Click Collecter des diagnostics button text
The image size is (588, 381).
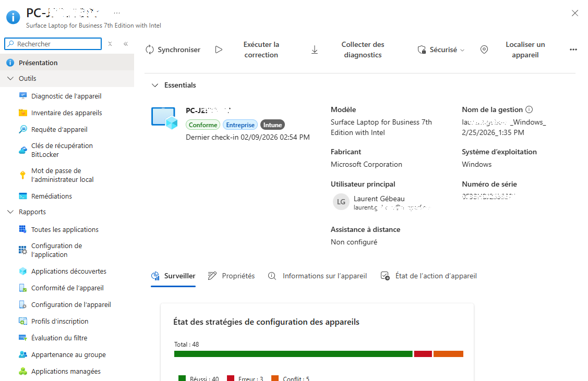[x=363, y=50]
